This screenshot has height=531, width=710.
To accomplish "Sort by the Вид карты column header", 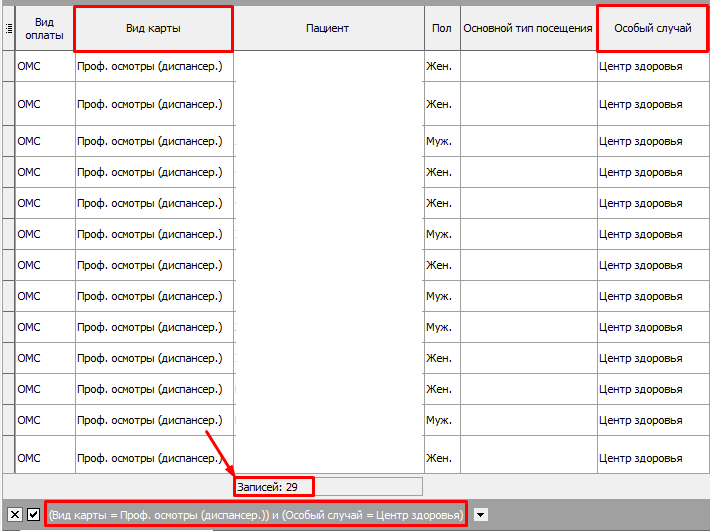I will click(154, 29).
